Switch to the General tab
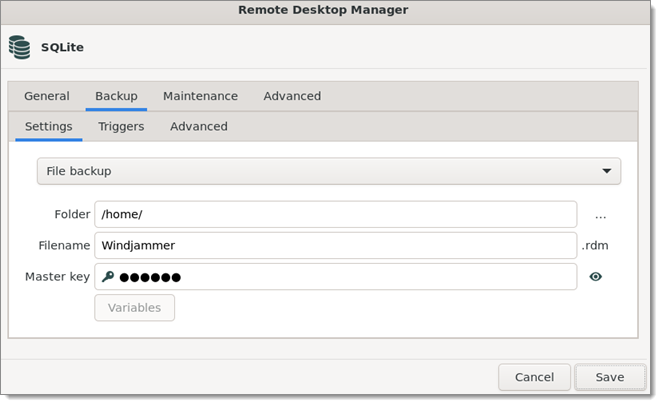661x405 pixels. click(x=47, y=96)
